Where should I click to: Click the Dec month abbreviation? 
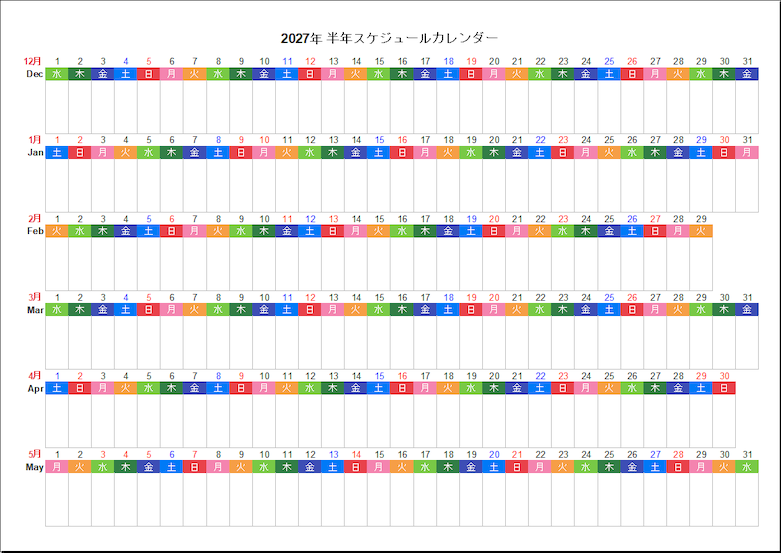34,74
